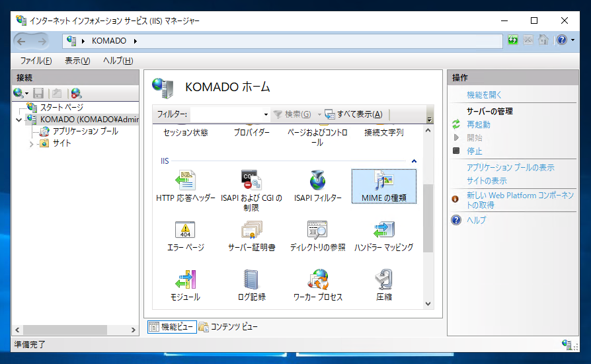Click the feature list vertical scrollbar thumb

coord(428,218)
